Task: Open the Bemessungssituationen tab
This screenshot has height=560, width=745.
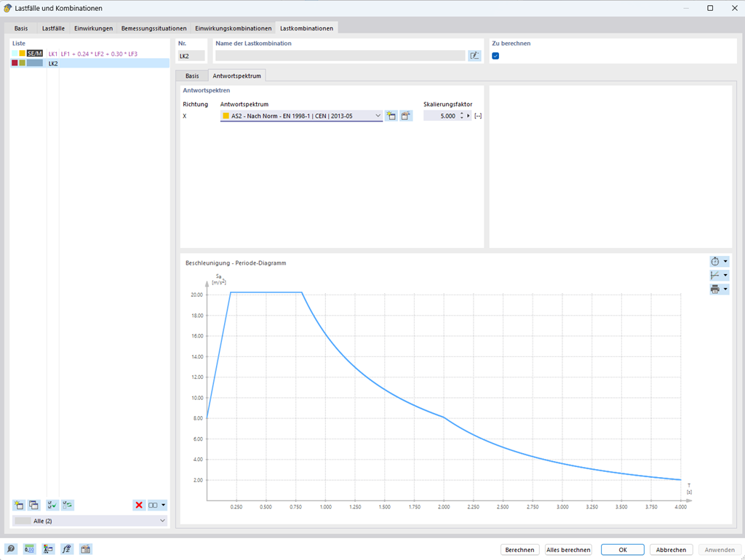Action: tap(154, 28)
